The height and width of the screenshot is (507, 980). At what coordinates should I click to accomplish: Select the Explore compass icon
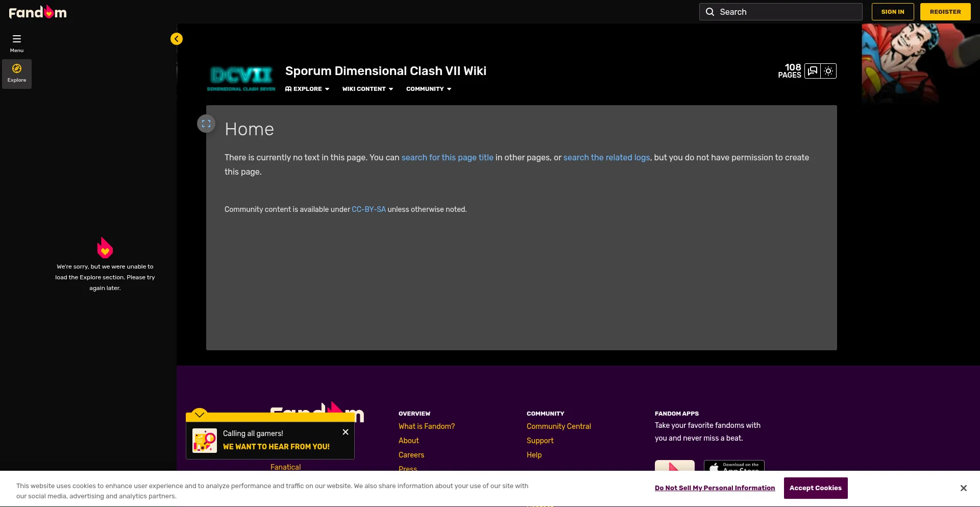(x=17, y=69)
